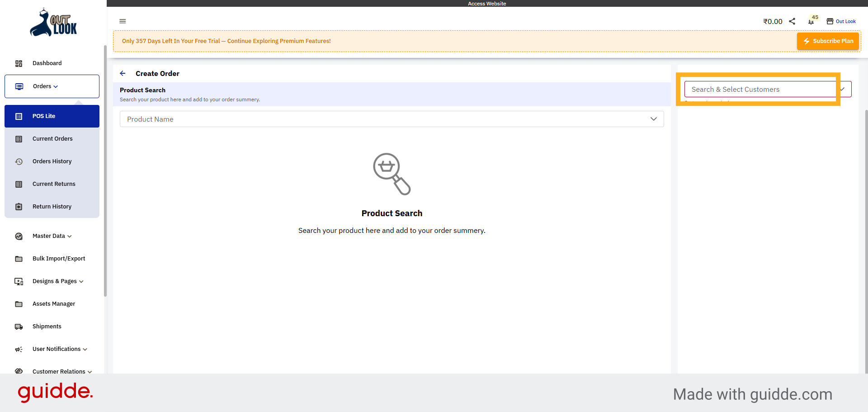Viewport: 868px width, 412px height.
Task: Select the POS Lite menu item
Action: (52, 116)
